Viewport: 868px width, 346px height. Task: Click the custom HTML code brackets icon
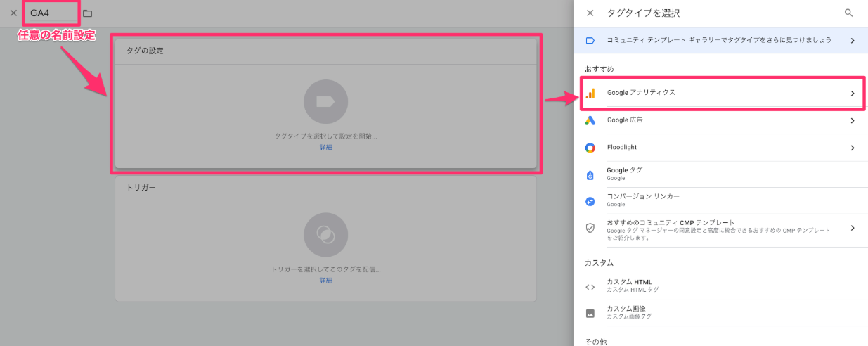(590, 286)
